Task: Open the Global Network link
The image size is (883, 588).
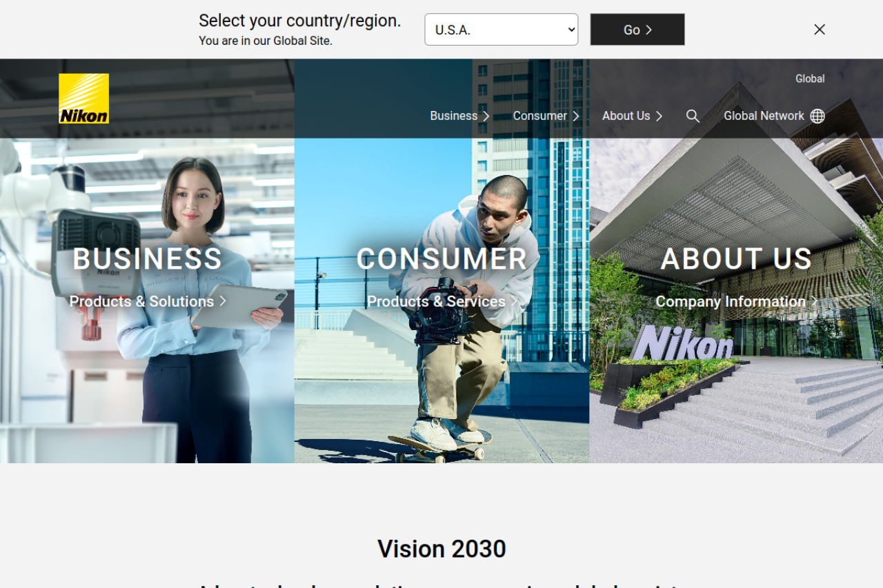Action: click(764, 116)
